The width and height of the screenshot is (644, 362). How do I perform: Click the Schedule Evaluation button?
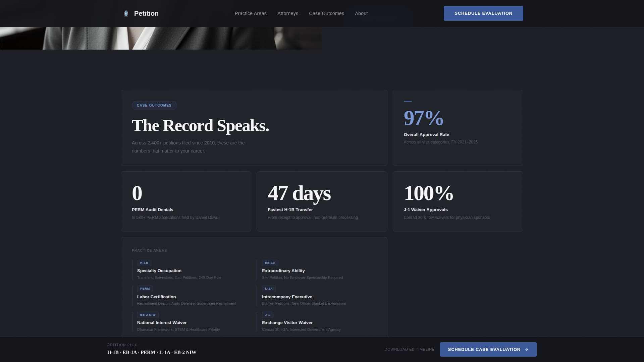(x=483, y=13)
